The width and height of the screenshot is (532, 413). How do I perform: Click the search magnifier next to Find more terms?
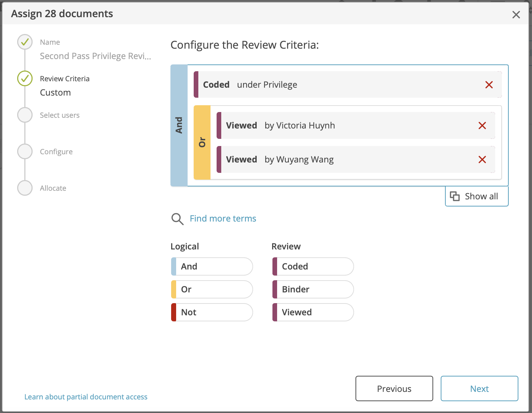177,219
